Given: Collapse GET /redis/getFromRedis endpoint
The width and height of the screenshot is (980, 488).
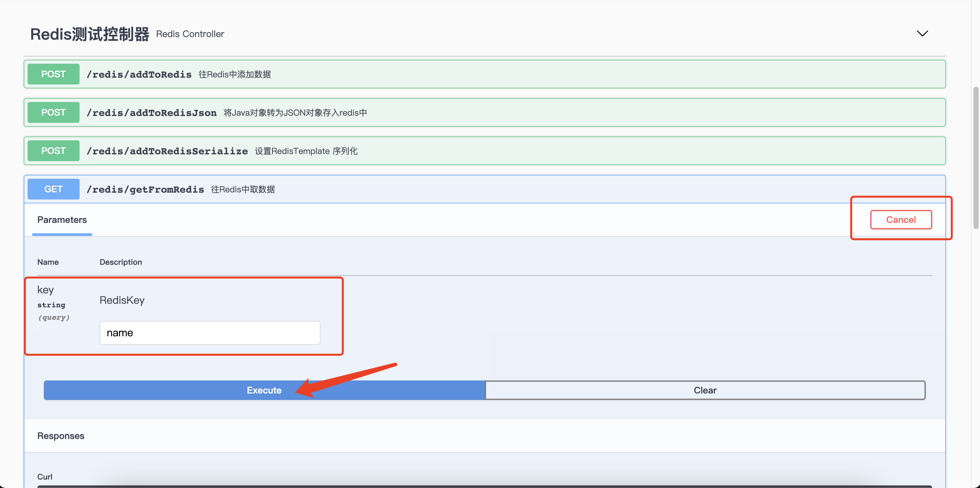Looking at the screenshot, I should pos(484,189).
